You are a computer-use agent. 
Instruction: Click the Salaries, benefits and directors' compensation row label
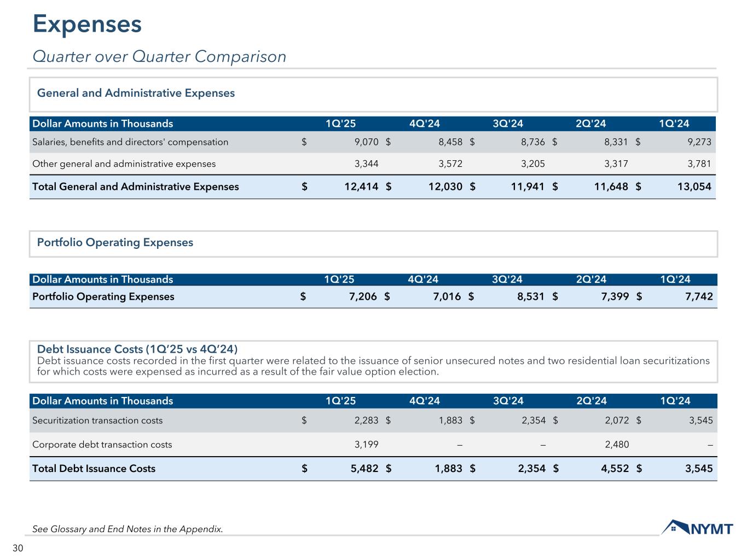point(130,142)
